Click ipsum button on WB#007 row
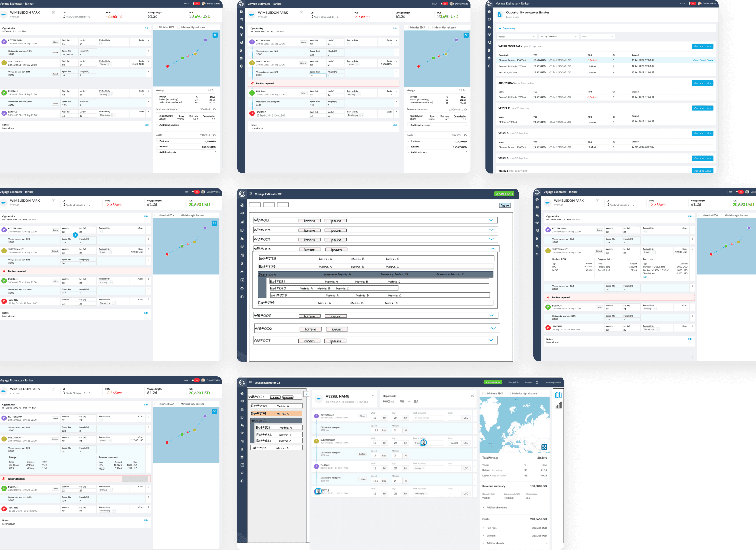756x550 pixels. point(335,341)
